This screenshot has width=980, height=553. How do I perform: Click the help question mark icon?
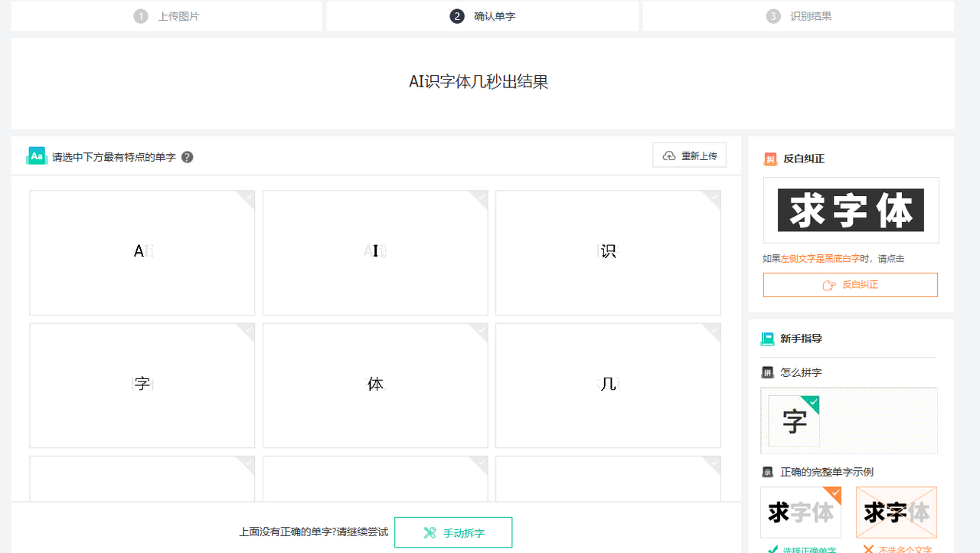click(187, 157)
